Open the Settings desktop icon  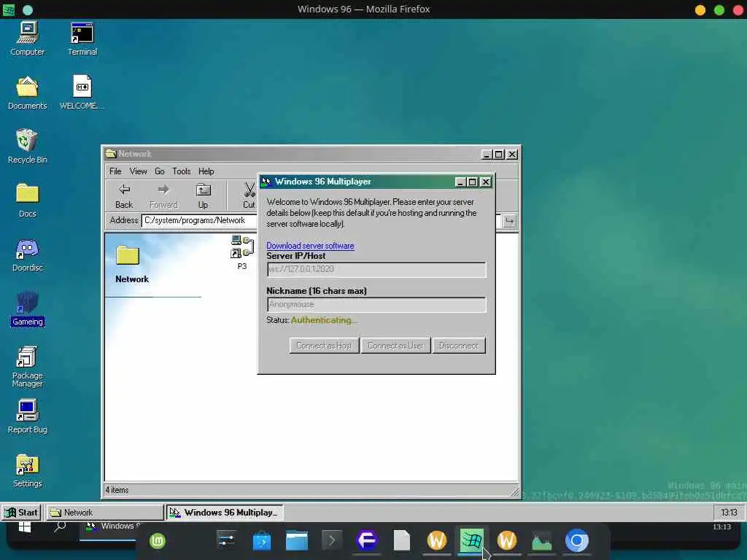[27, 470]
